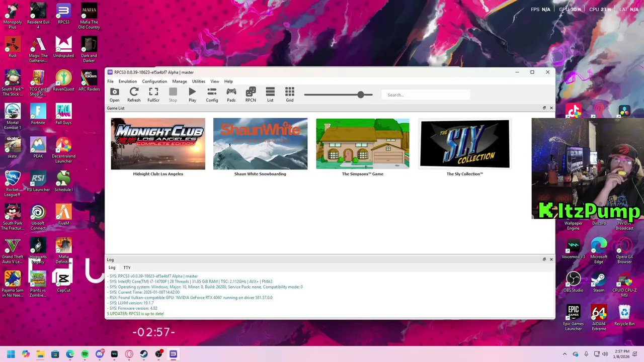
Task: Click 'The Sly Collection™' title text
Action: 465,174
